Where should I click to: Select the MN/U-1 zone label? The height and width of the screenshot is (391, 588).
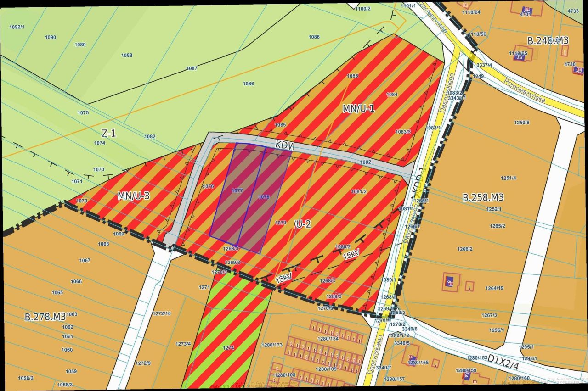coord(359,108)
